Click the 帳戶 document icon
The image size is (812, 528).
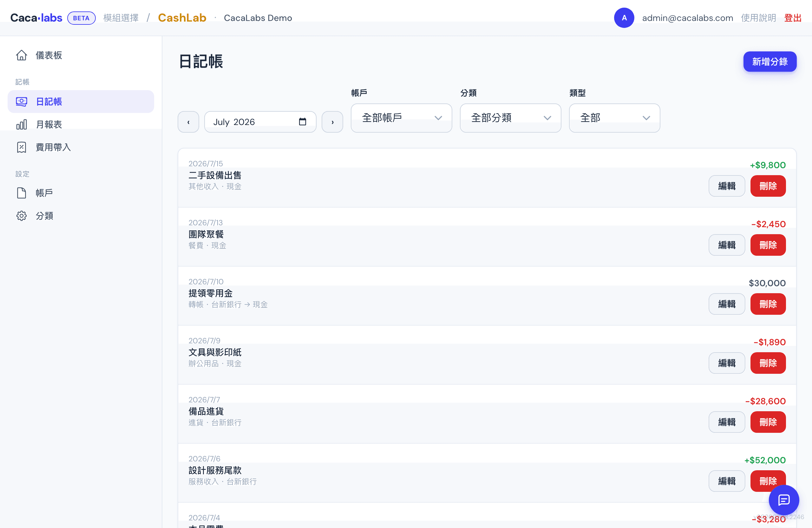(x=22, y=193)
